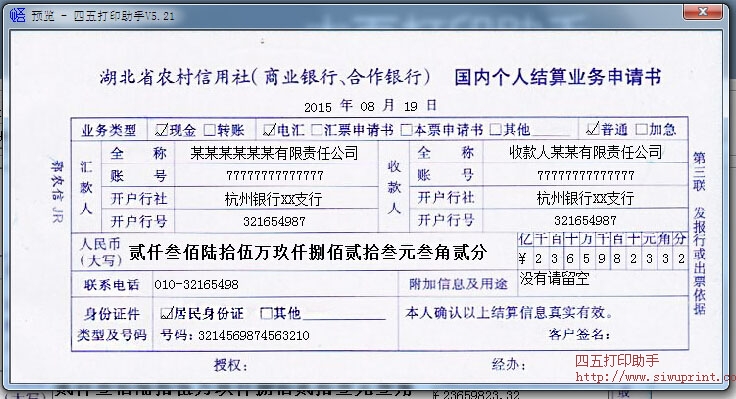This screenshot has height=399, width=736.
Task: Click the 湖北省农村信用社 heading
Action: pyautogui.click(x=176, y=77)
